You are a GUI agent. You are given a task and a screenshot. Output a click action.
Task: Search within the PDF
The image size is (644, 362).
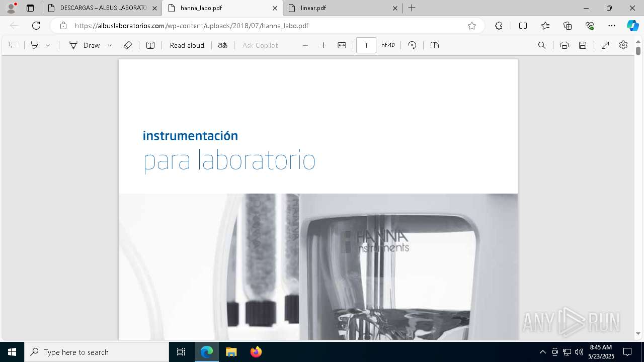542,45
